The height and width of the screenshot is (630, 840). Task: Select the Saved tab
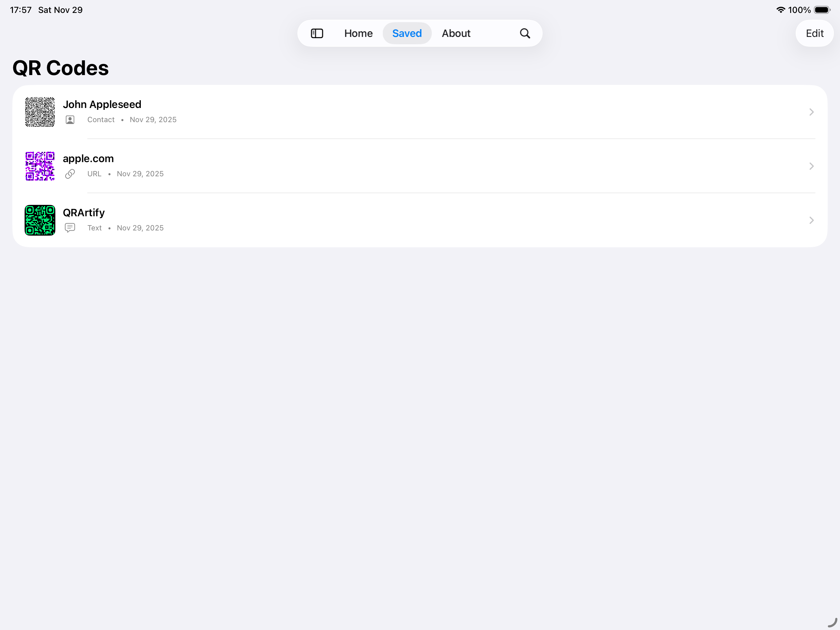[407, 34]
